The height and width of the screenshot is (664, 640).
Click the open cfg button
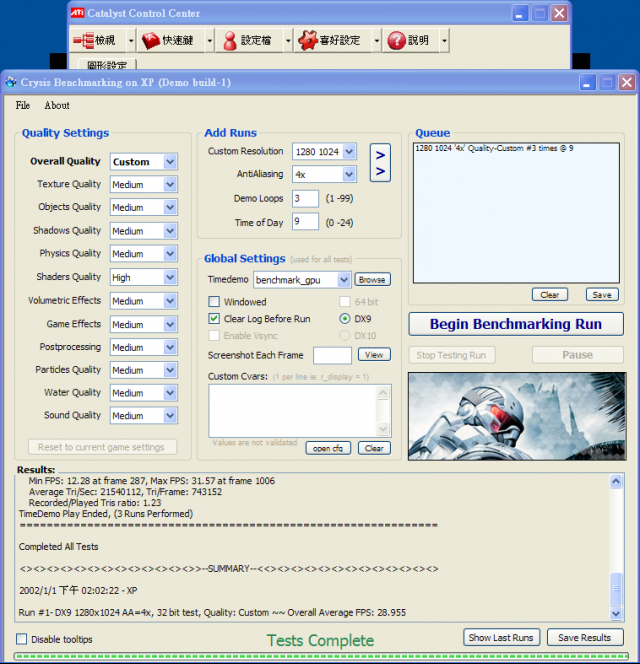click(328, 448)
